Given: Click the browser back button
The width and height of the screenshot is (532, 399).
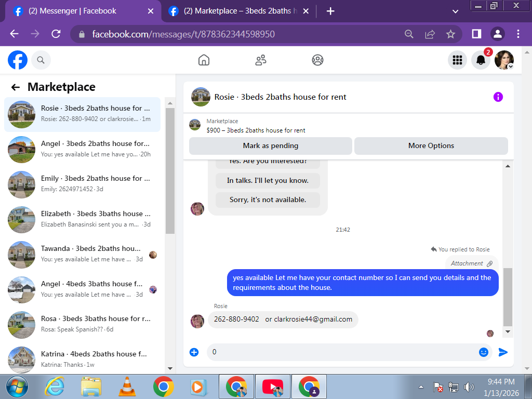Looking at the screenshot, I should coord(14,34).
